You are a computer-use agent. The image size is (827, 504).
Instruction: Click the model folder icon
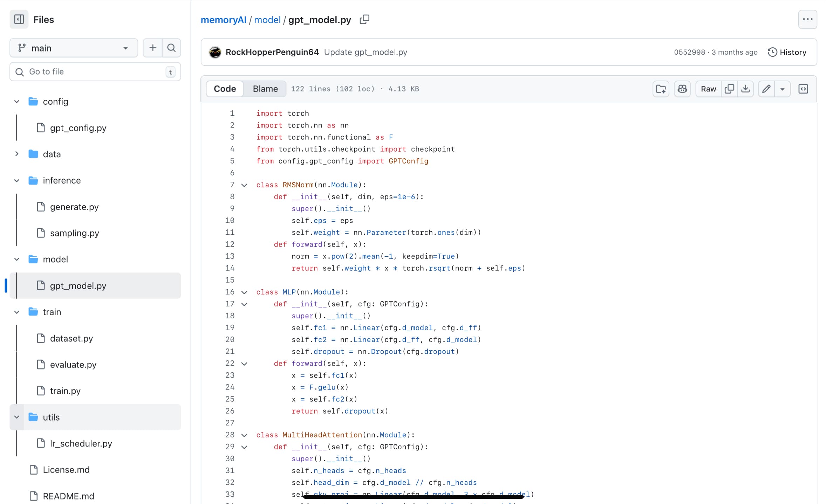(33, 259)
